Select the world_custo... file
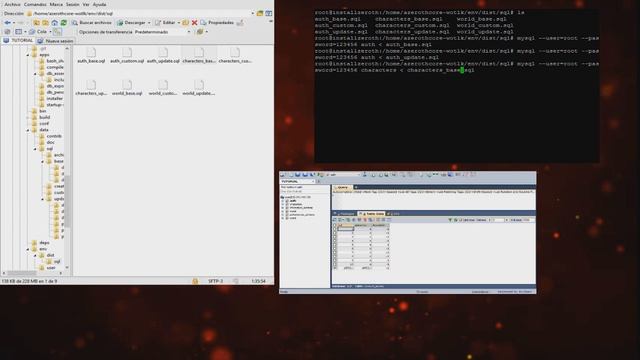Viewport: 640px width, 360px height. tap(163, 88)
